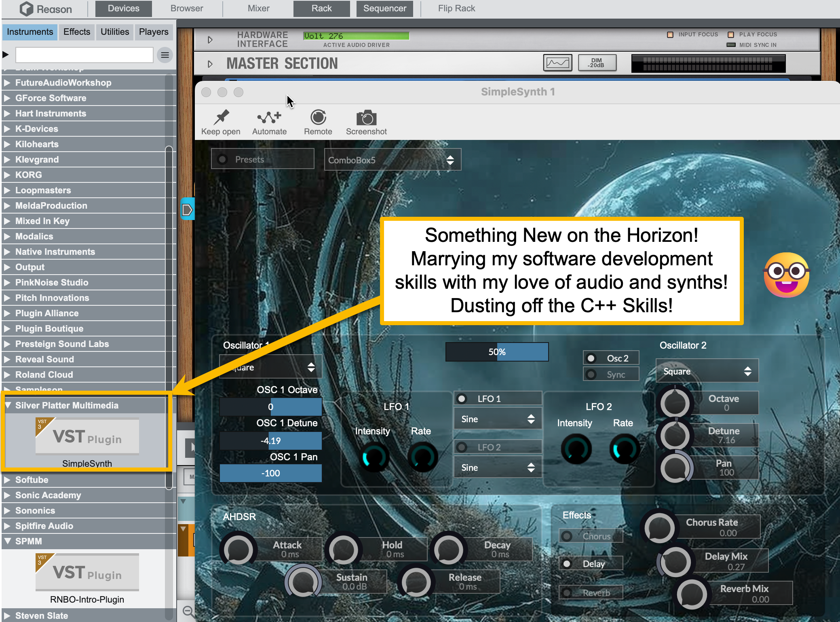Open Oscillator 2 Square waveform dropdown

[707, 371]
